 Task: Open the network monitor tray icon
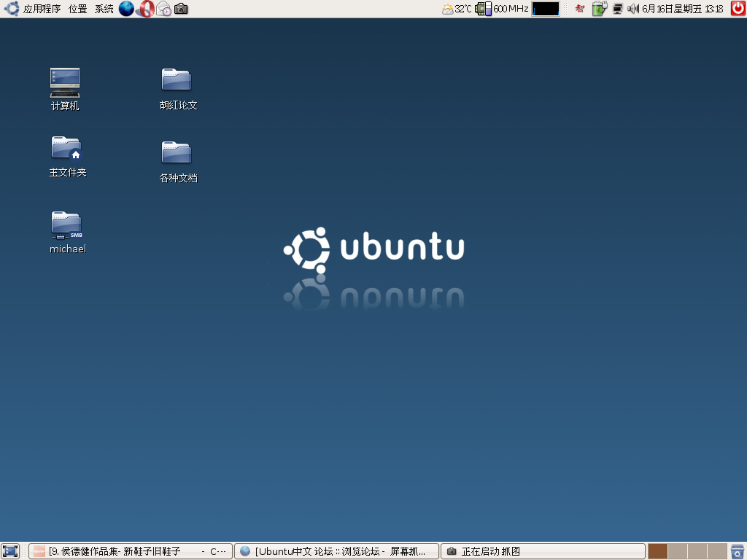pyautogui.click(x=617, y=9)
